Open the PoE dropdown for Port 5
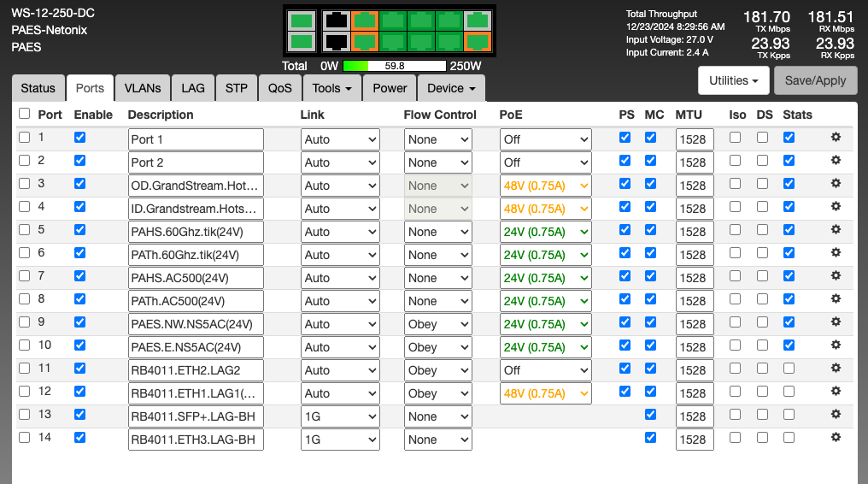868x484 pixels. click(545, 232)
